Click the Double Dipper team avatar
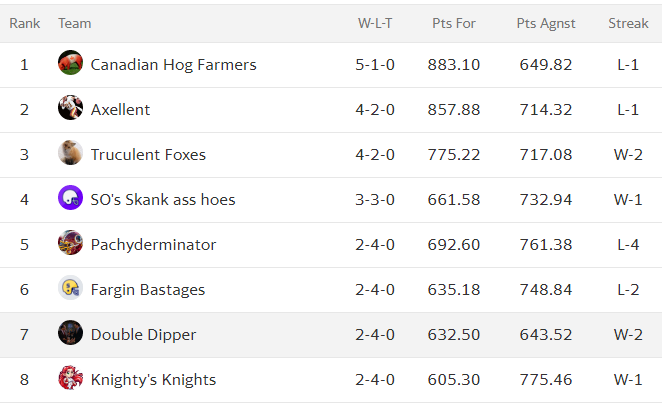 (70, 333)
